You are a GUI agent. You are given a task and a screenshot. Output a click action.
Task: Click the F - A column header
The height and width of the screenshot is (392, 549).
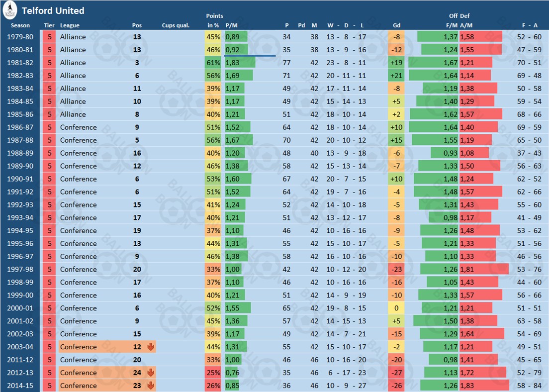pos(529,25)
